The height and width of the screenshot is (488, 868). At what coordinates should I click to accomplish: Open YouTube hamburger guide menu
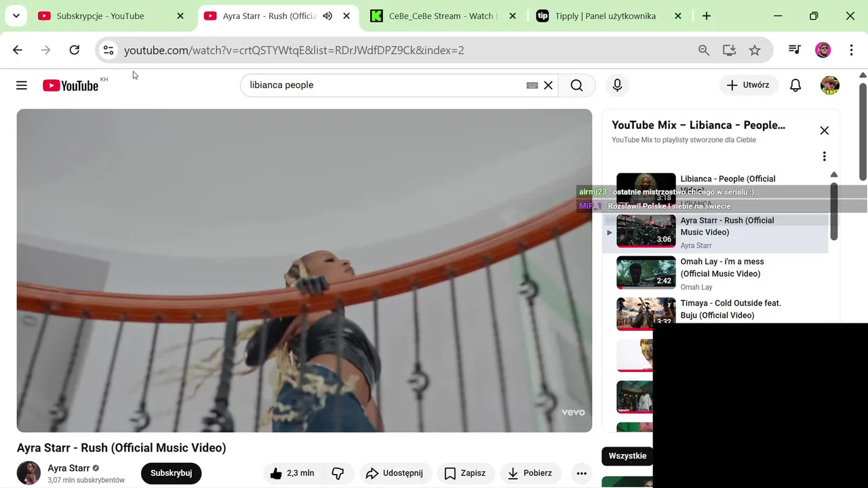coord(22,85)
